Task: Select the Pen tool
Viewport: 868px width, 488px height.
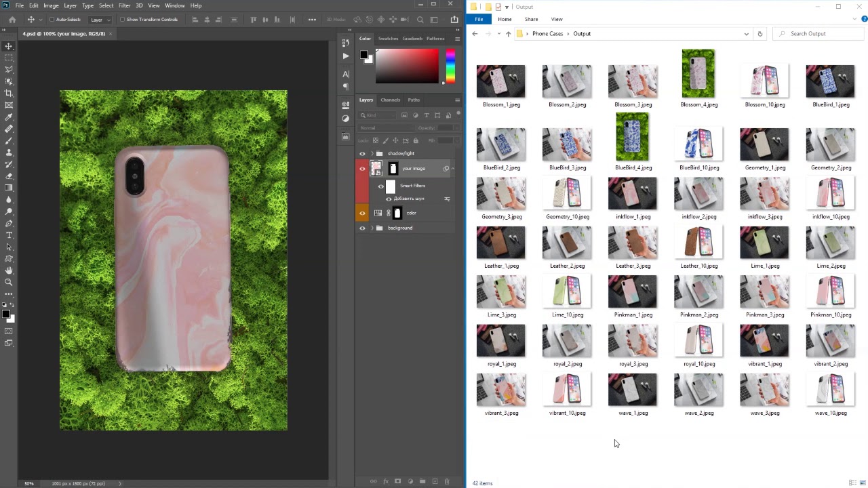Action: 9,223
